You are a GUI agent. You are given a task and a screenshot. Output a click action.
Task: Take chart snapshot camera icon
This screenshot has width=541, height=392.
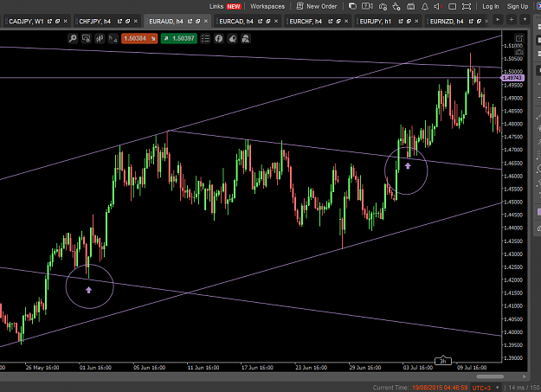click(518, 52)
